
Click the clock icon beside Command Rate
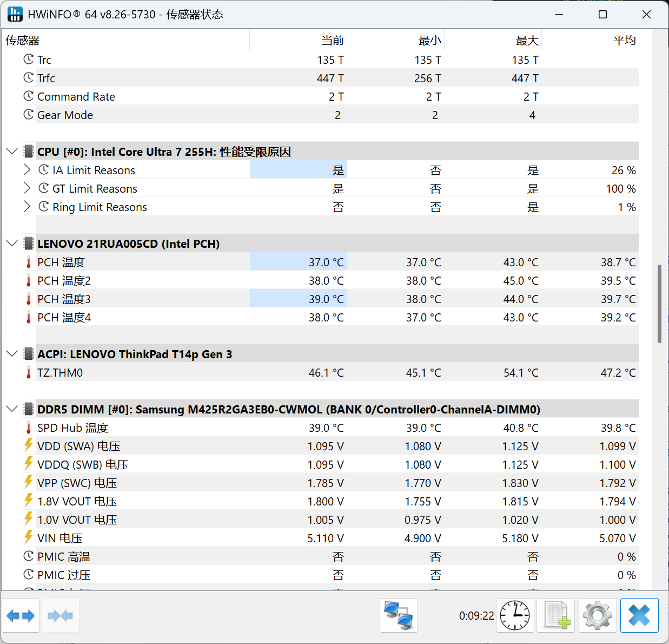(x=29, y=96)
